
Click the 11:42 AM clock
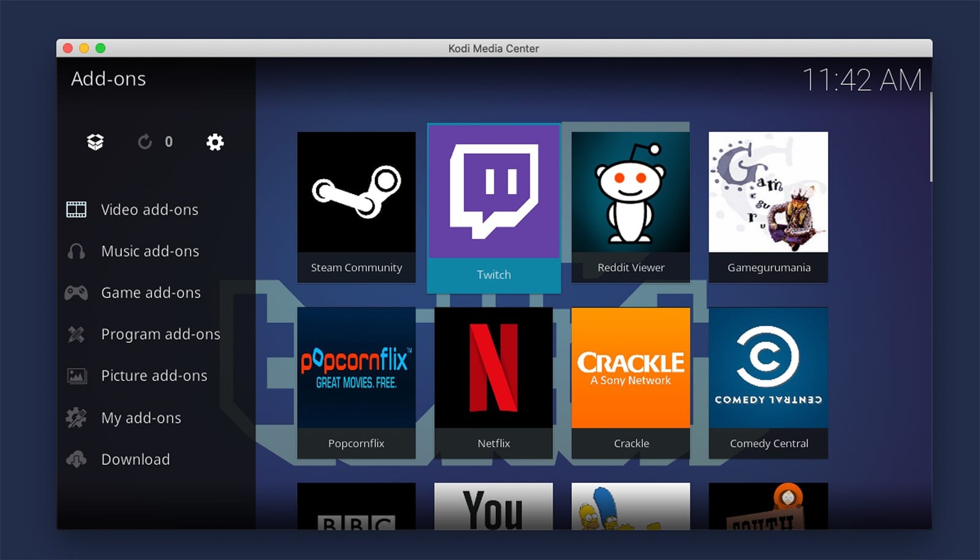(862, 80)
